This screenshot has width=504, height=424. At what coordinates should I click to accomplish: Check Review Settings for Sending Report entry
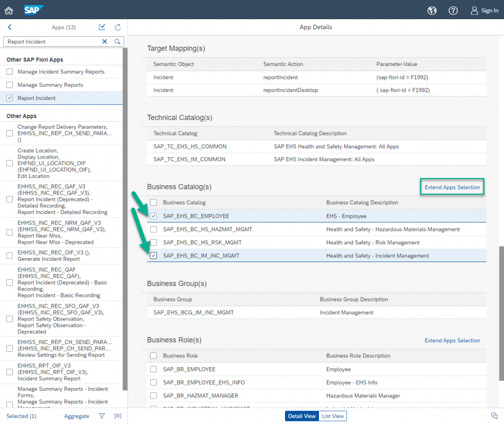click(x=10, y=348)
